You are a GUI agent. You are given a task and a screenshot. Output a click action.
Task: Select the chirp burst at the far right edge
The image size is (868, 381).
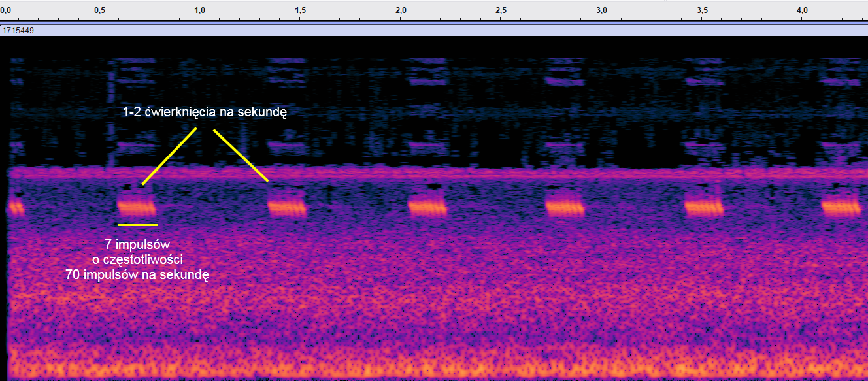[x=843, y=208]
